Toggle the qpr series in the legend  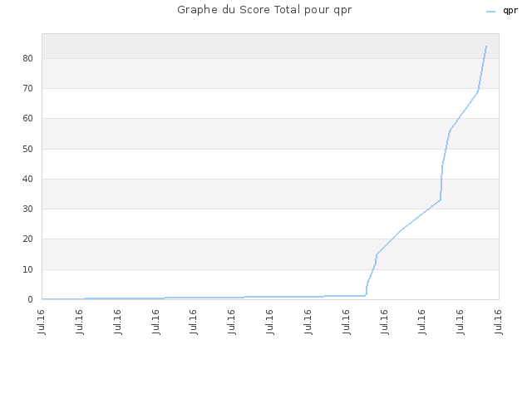point(502,11)
